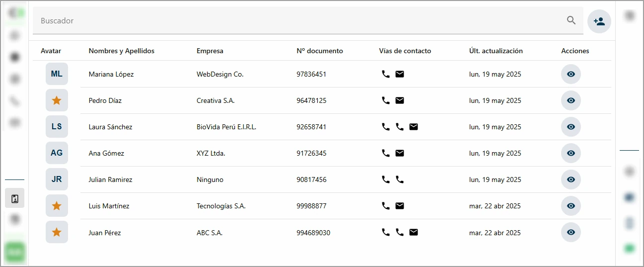644x267 pixels.
Task: Click the JR avatar for Julian Ramirez
Action: click(x=57, y=179)
